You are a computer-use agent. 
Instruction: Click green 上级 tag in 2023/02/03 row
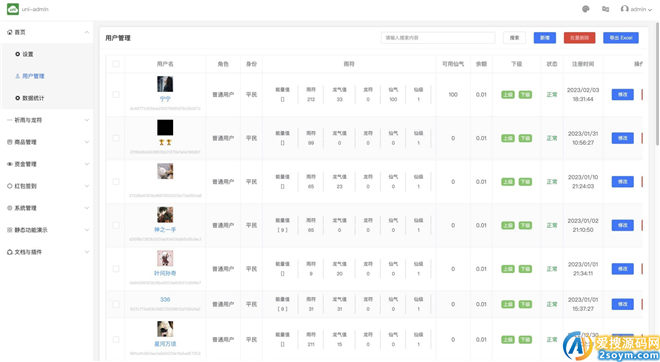[x=508, y=95]
